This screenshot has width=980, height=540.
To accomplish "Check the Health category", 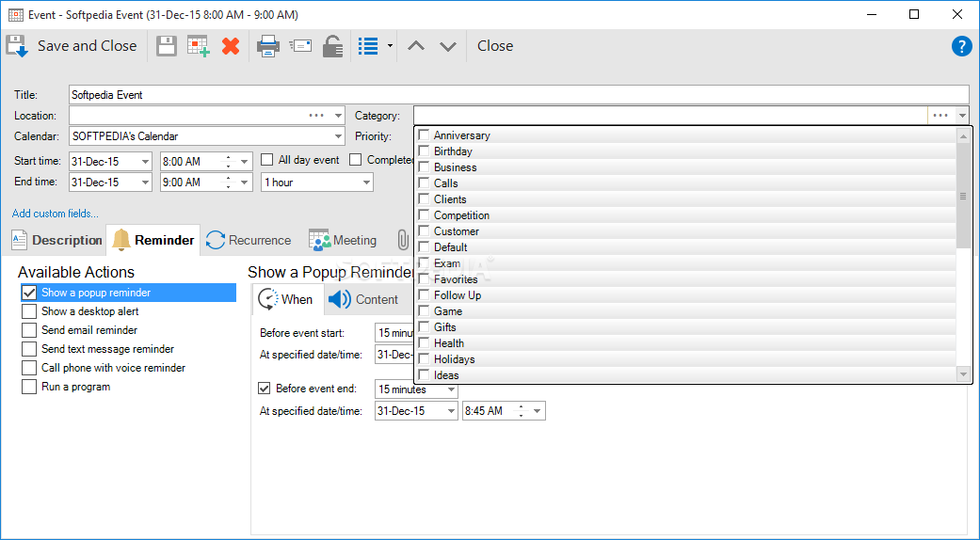I will coord(424,342).
